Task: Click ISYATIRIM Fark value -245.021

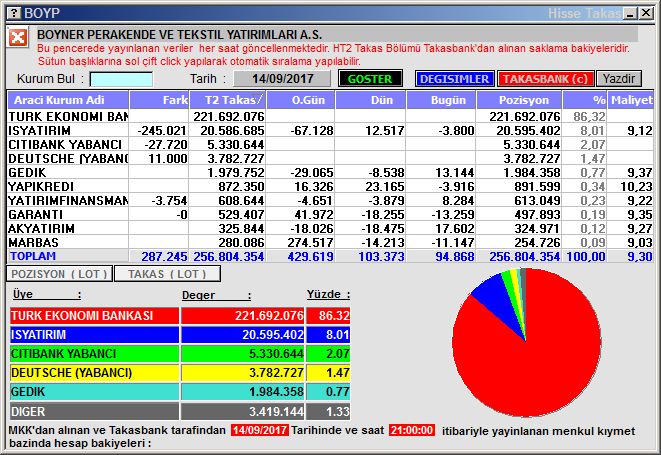Action: [x=162, y=131]
